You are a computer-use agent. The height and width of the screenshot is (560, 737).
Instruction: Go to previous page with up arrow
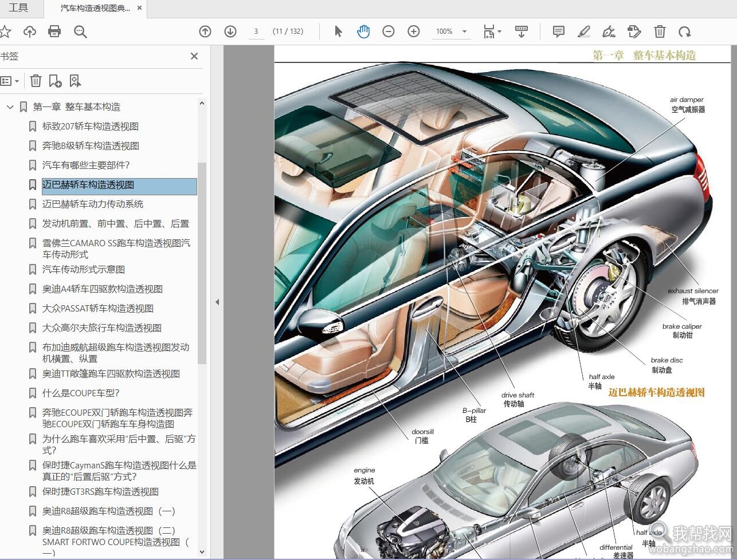(205, 31)
